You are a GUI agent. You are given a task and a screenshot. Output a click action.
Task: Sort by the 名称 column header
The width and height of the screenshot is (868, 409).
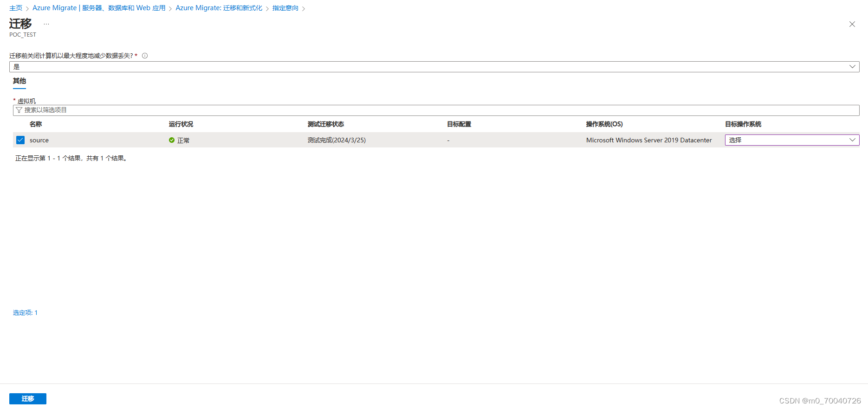pyautogui.click(x=36, y=124)
